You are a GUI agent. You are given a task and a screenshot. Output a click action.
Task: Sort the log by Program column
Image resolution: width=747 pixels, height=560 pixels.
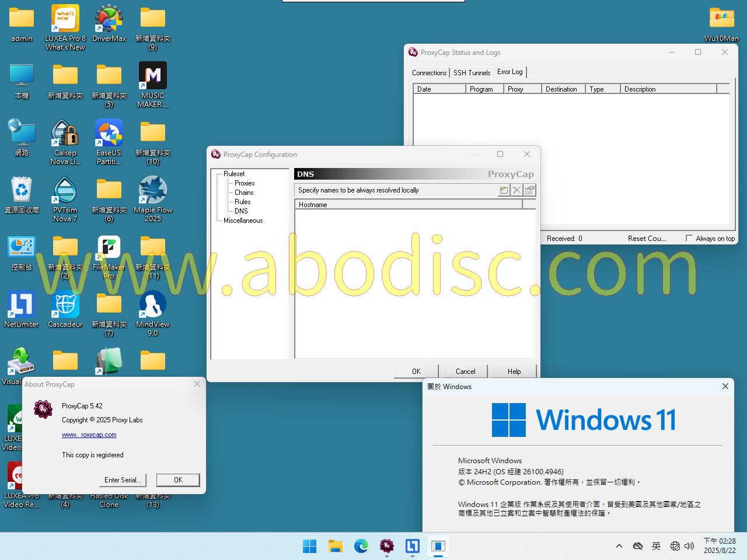pos(484,89)
